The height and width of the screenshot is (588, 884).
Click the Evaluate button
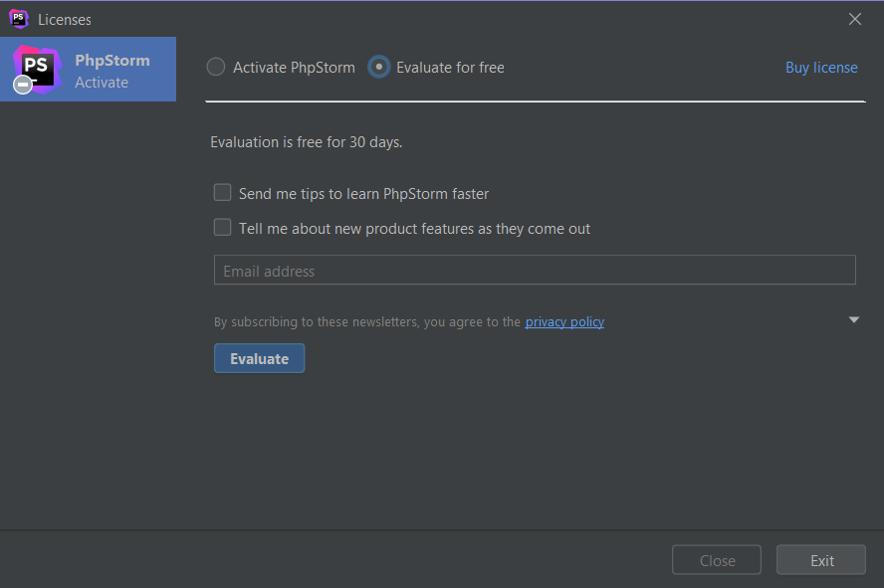pos(260,358)
